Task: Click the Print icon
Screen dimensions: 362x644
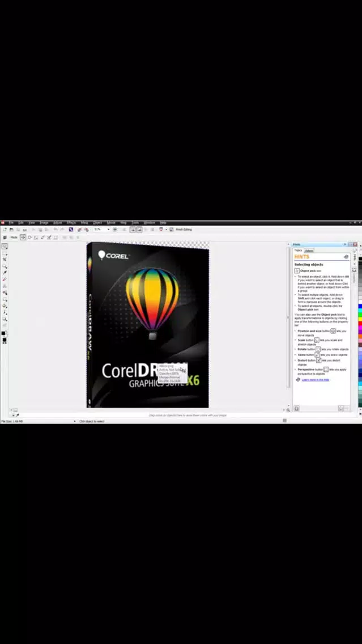Action: (24, 230)
